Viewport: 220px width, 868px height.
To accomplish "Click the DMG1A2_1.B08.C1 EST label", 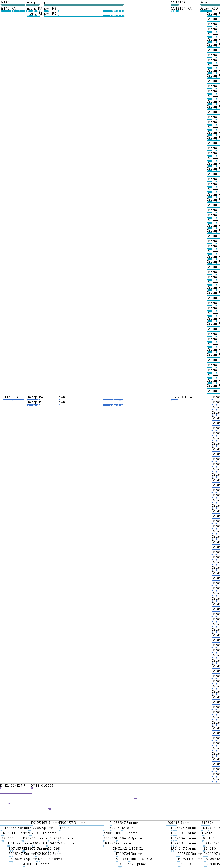I will click(x=127, y=848).
